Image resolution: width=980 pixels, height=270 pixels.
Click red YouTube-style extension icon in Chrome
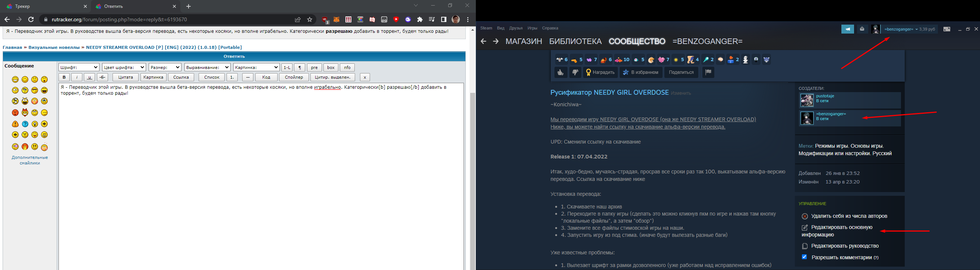tap(396, 19)
